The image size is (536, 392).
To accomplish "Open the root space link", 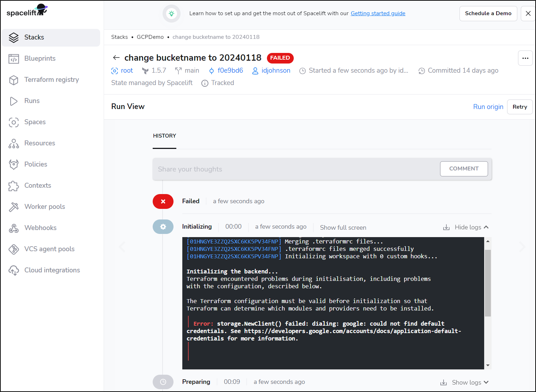I will click(127, 71).
